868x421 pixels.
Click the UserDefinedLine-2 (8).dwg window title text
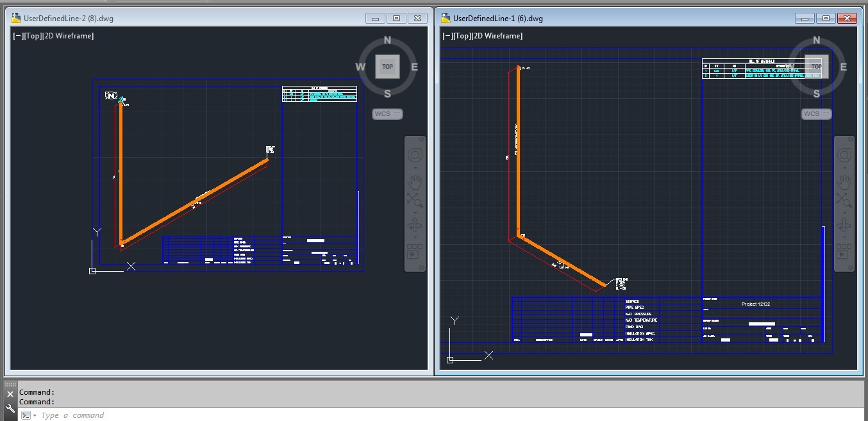69,19
